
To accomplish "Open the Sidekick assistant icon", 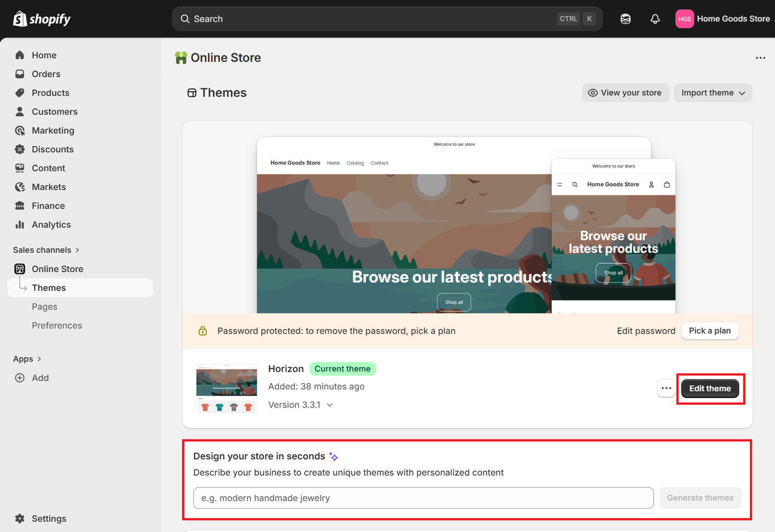I will [x=625, y=19].
